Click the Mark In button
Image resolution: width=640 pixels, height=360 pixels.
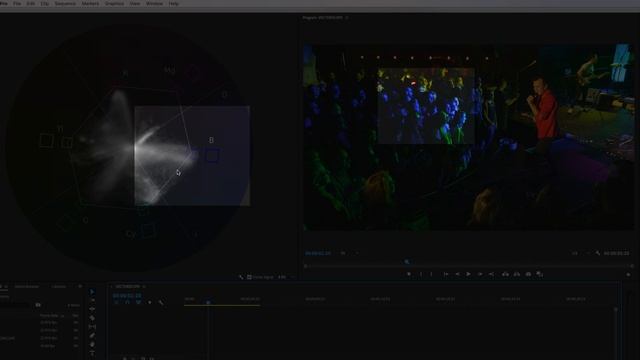pyautogui.click(x=421, y=274)
